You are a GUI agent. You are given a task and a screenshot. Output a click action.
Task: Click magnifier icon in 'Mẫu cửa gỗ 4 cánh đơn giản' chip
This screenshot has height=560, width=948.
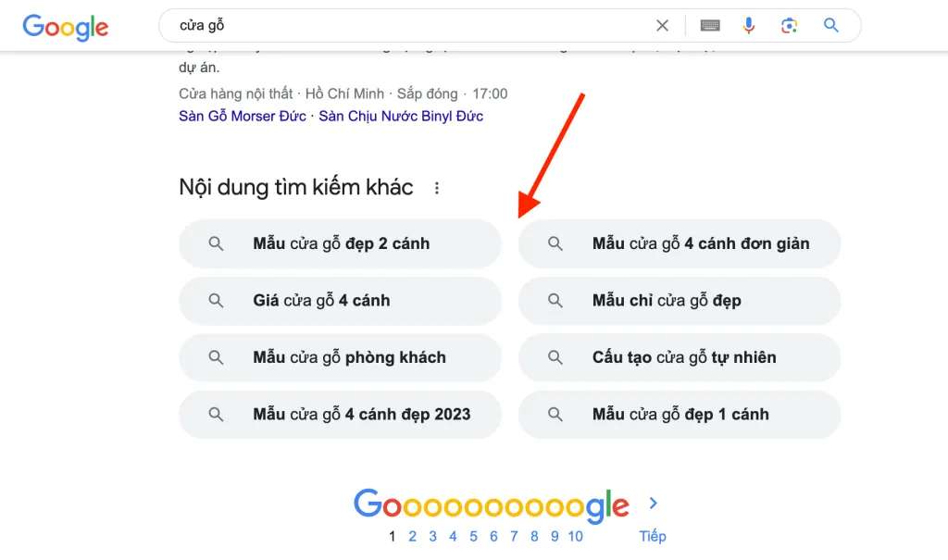click(x=555, y=243)
